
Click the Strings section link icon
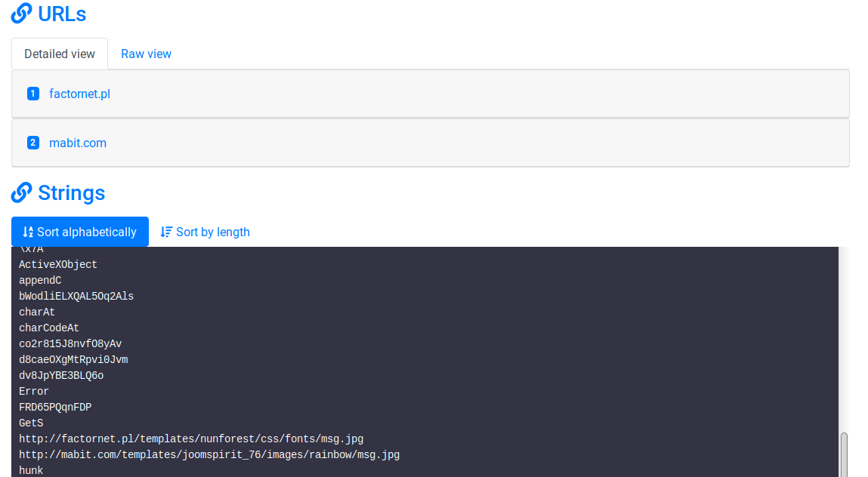click(x=22, y=192)
